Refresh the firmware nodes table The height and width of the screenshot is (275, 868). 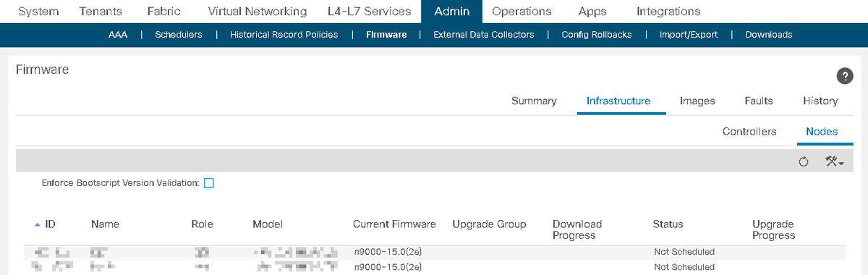[x=803, y=161]
